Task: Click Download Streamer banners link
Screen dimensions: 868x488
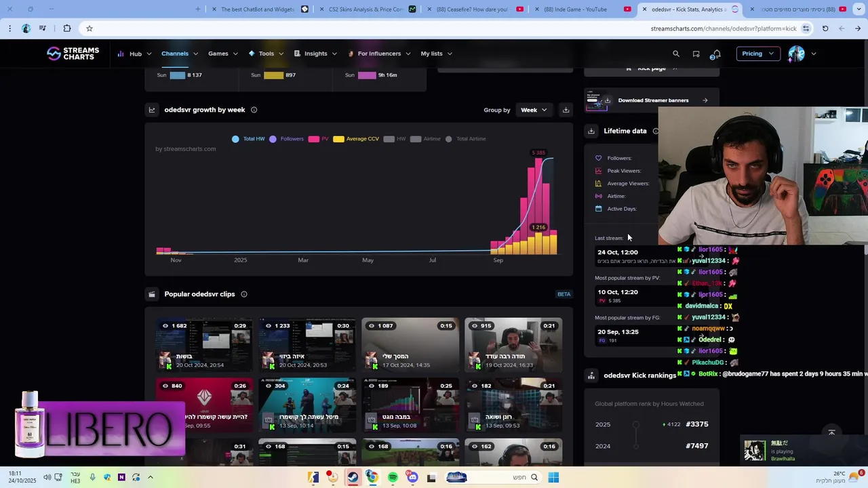Action: pyautogui.click(x=653, y=100)
